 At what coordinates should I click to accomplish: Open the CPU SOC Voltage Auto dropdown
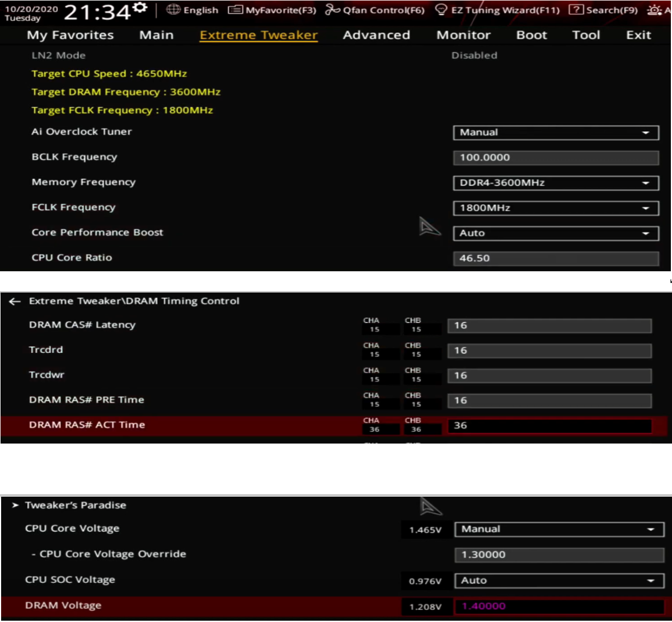coord(559,581)
